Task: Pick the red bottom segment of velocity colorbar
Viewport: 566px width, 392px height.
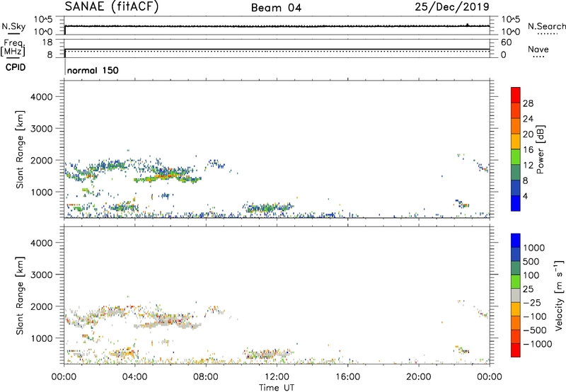Action: pyautogui.click(x=516, y=350)
